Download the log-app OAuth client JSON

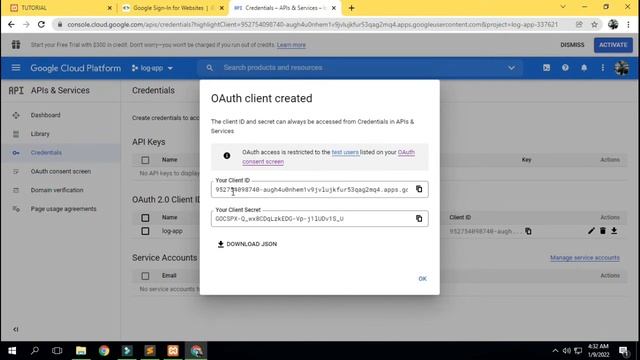coord(614,231)
